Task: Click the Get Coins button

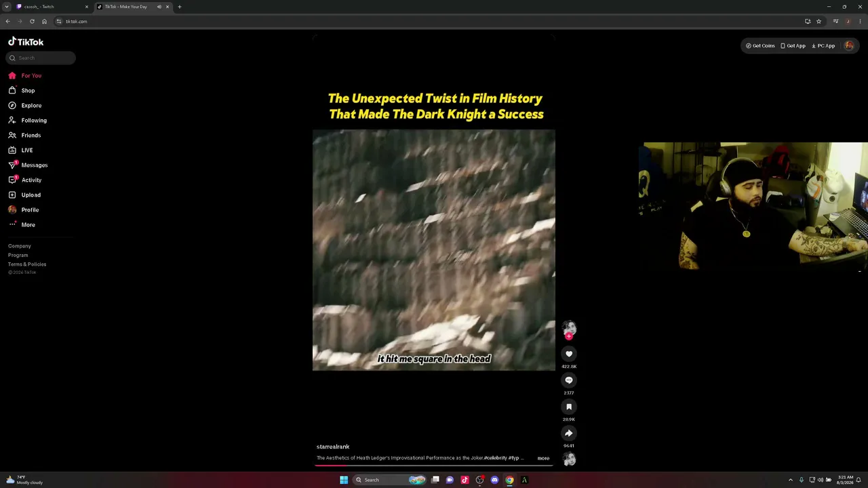Action: (760, 46)
